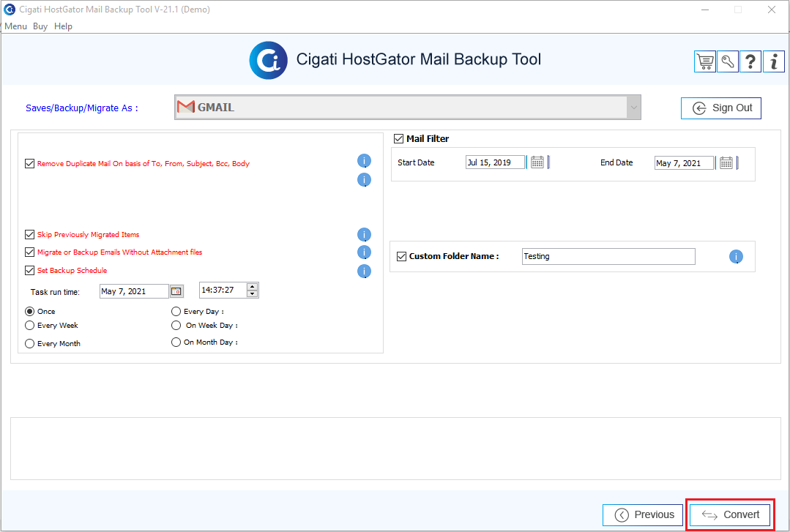Click the End Date field showing May 7, 2021
Screen dimensions: 790x532
[x=684, y=162]
